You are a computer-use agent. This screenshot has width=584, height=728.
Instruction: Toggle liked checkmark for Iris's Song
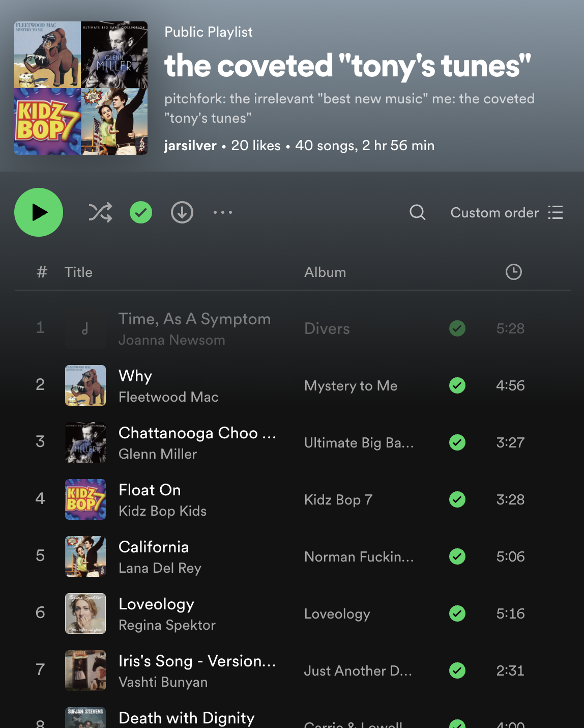pyautogui.click(x=457, y=670)
